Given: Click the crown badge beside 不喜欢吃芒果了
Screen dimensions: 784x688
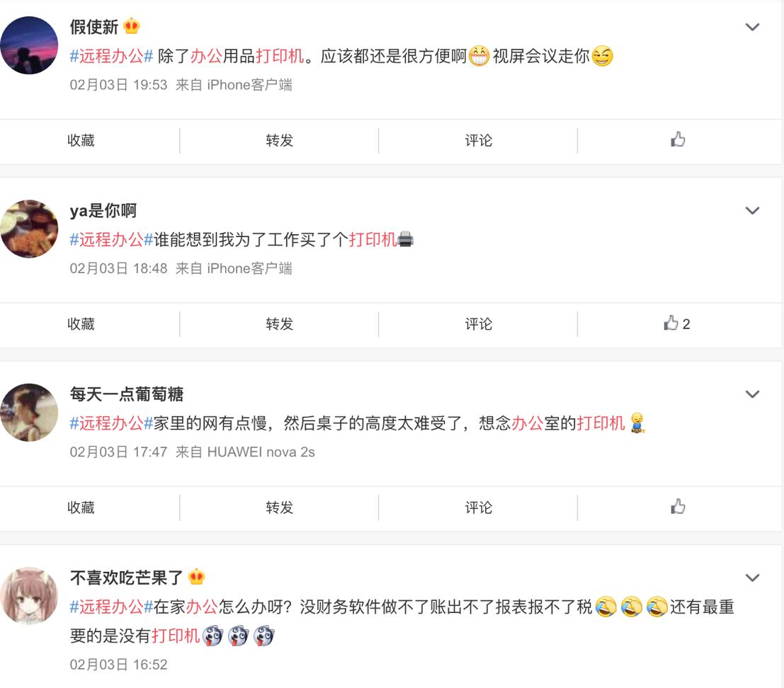Looking at the screenshot, I should tap(196, 577).
